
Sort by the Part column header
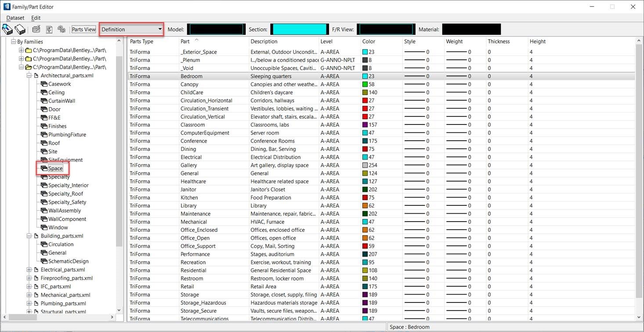pos(213,41)
